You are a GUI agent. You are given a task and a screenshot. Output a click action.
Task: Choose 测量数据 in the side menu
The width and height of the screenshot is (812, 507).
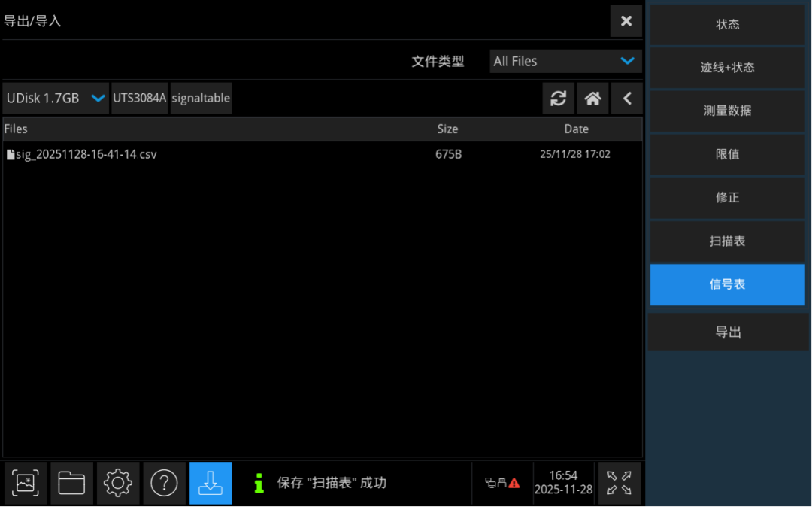pos(728,111)
